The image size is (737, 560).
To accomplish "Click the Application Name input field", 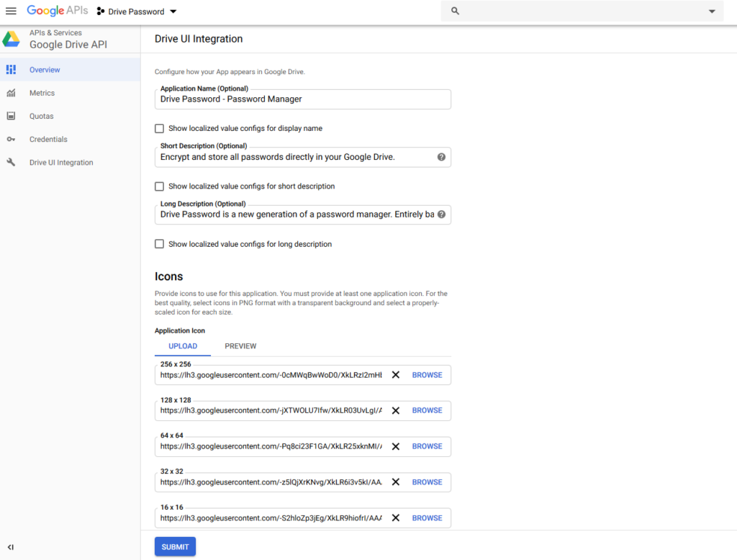I will [303, 99].
